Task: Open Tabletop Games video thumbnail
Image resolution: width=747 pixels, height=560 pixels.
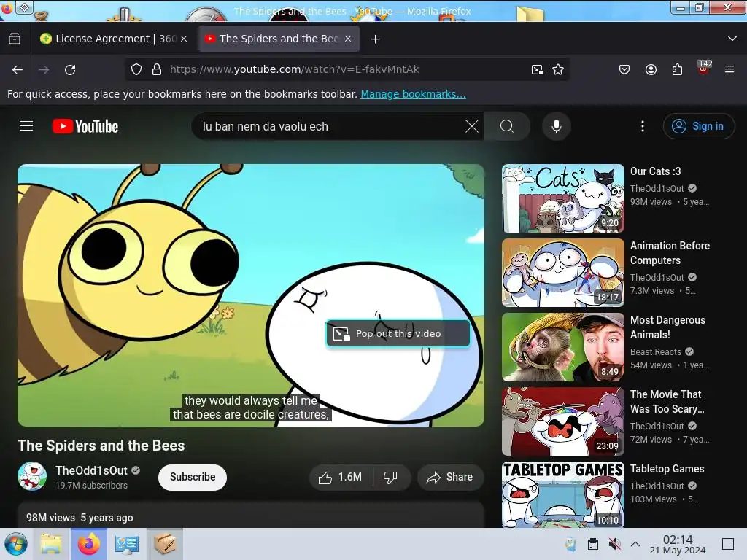Action: pyautogui.click(x=562, y=494)
